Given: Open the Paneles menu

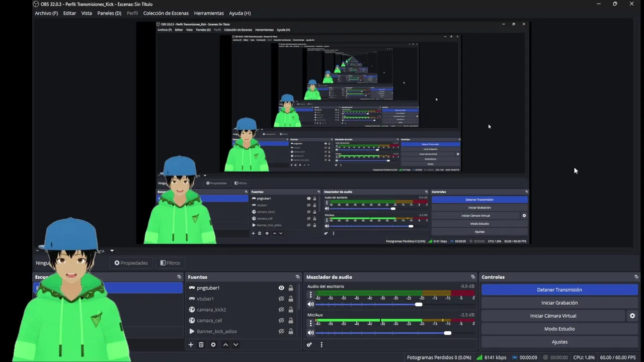Looking at the screenshot, I should tap(109, 13).
